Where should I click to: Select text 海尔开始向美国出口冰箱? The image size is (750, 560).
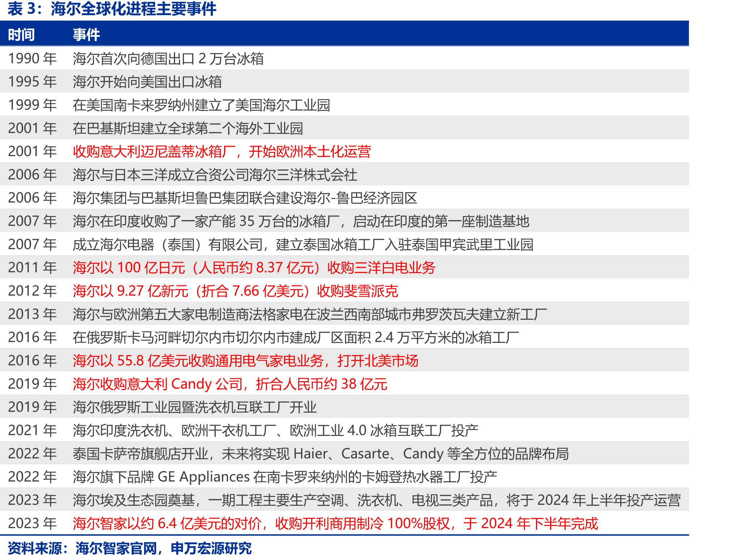point(147,82)
